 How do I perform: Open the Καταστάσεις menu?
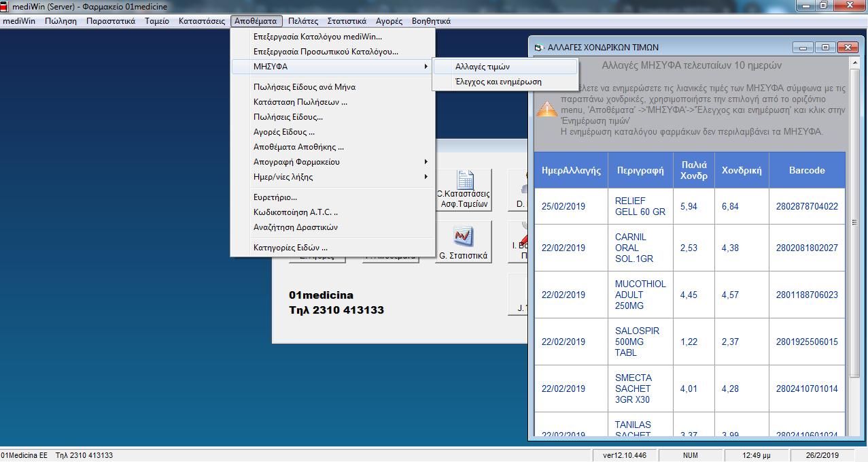point(202,21)
